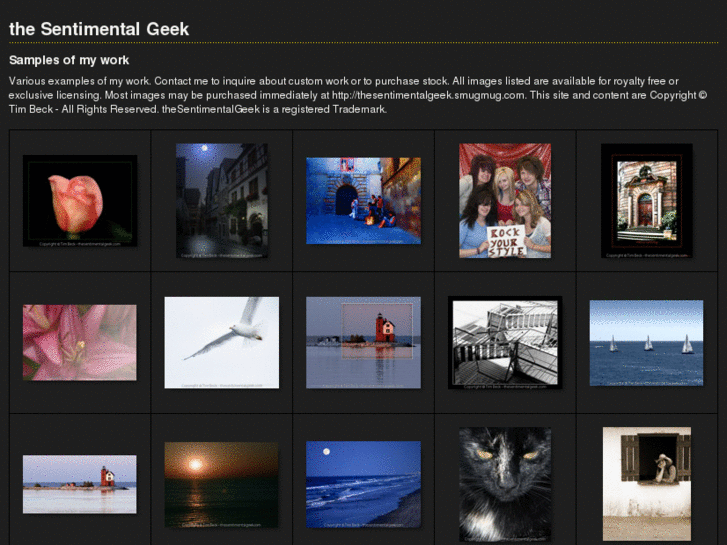Open the moonlit night street thumbnail
Screen dimensions: 727x545
tap(222, 200)
